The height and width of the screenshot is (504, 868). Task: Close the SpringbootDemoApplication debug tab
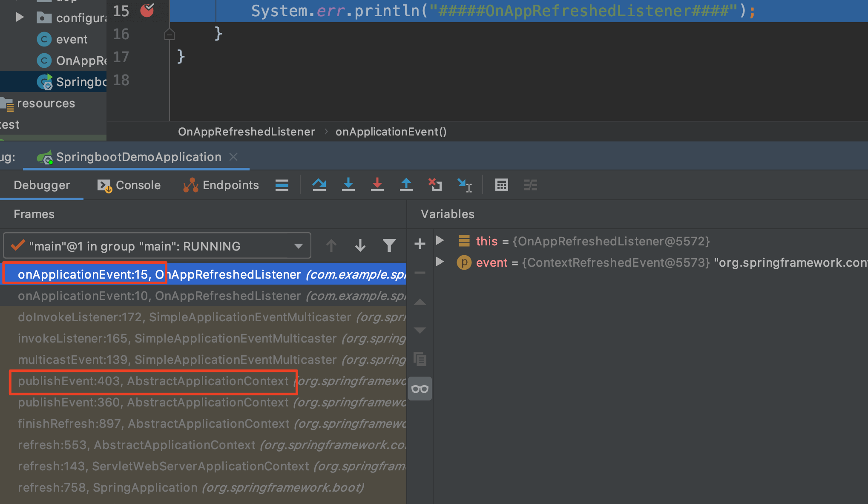[x=233, y=157]
